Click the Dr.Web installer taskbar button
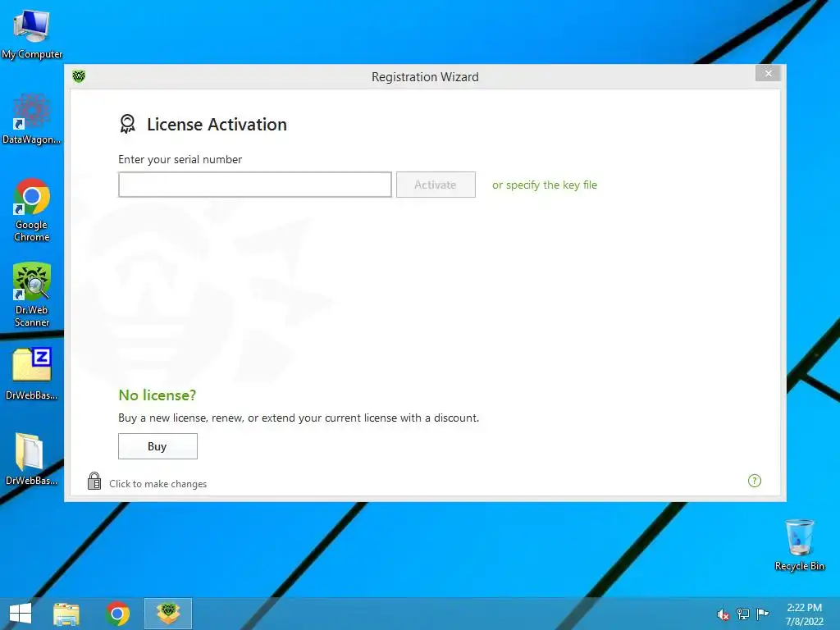Image resolution: width=840 pixels, height=630 pixels. (168, 614)
